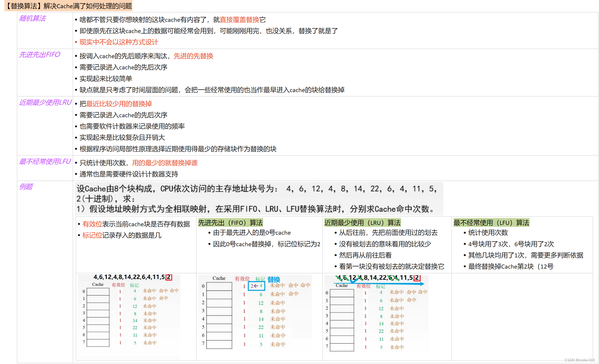Click the bullet '没有被划去的意味着用的比较少'
The width and height of the screenshot is (599, 364).
tap(385, 244)
